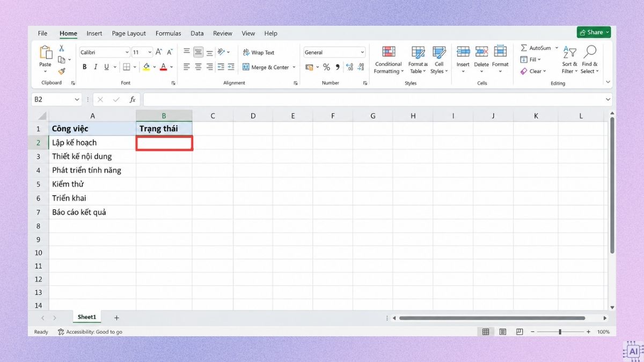Select the Format Painter brush icon

pyautogui.click(x=62, y=71)
